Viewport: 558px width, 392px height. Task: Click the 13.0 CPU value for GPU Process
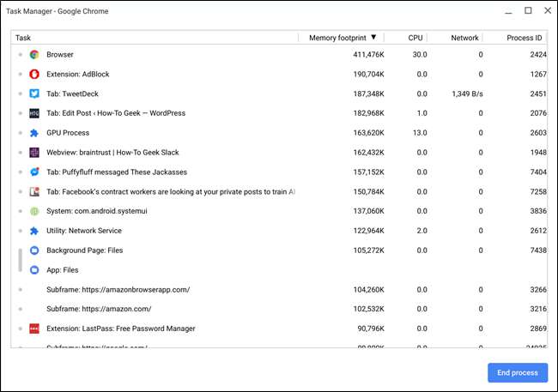point(420,133)
